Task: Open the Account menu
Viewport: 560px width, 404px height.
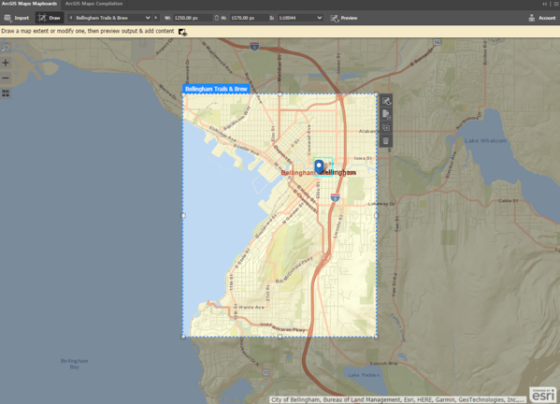Action: click(x=542, y=18)
